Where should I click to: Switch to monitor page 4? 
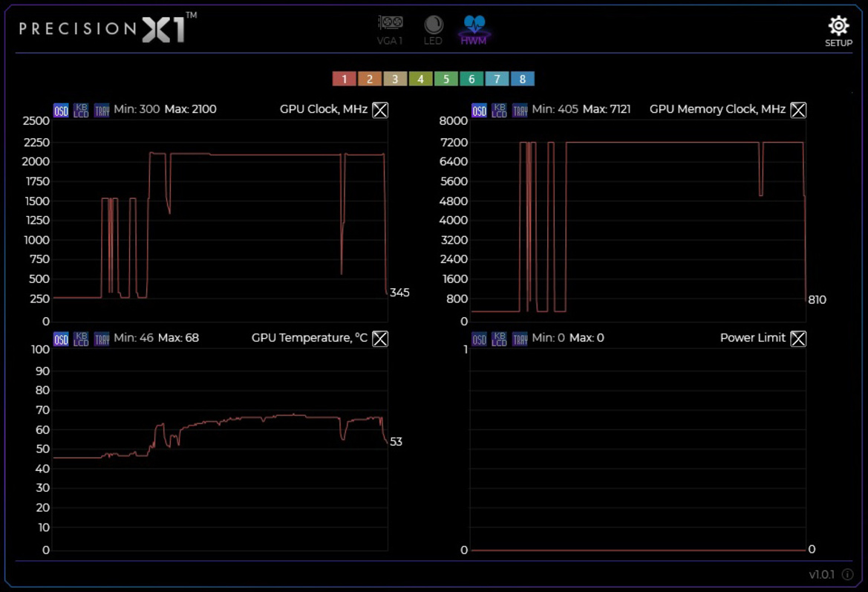pos(421,79)
